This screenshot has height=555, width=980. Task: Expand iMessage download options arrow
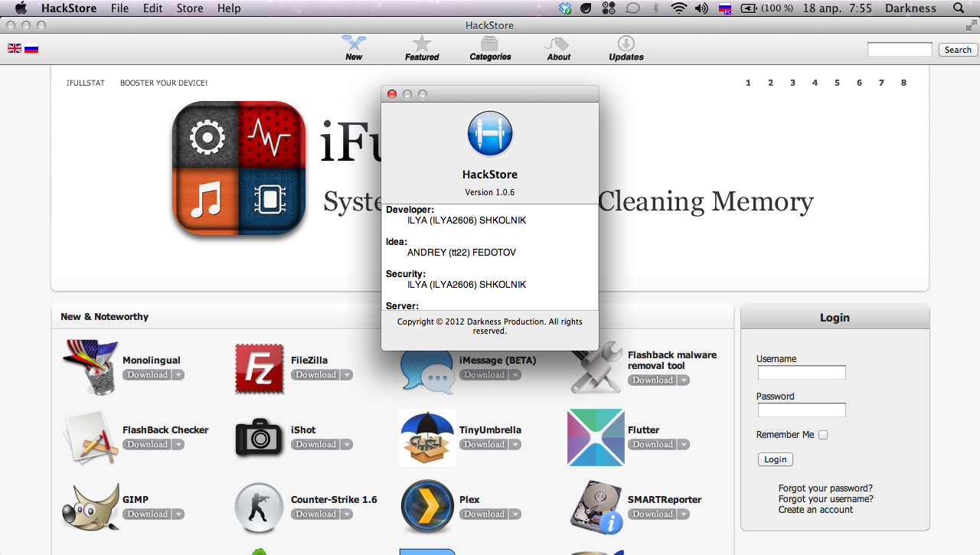pyautogui.click(x=514, y=375)
